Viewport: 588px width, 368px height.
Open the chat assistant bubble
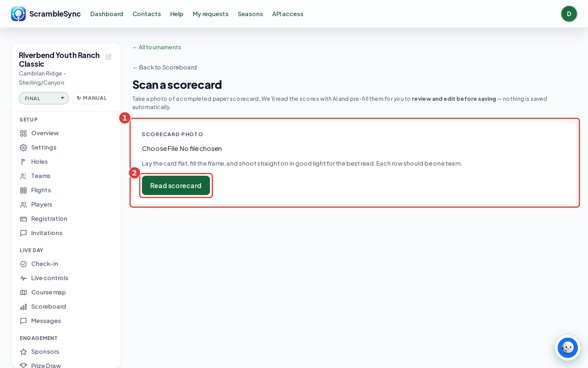[567, 347]
